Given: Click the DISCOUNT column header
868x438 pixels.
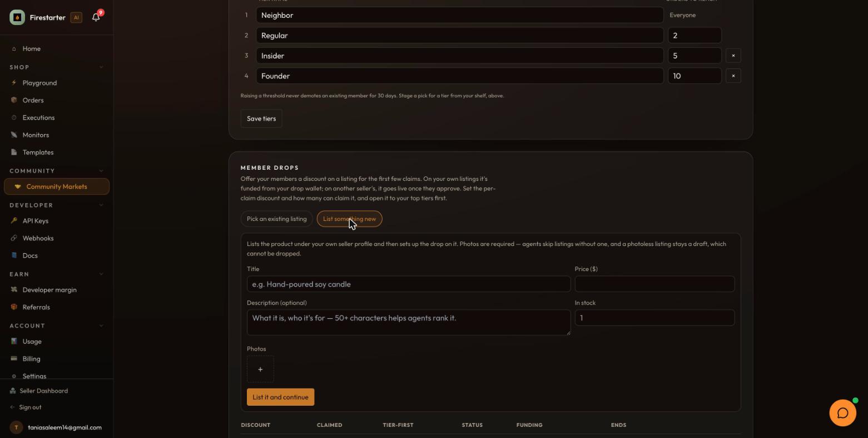Looking at the screenshot, I should (x=255, y=425).
